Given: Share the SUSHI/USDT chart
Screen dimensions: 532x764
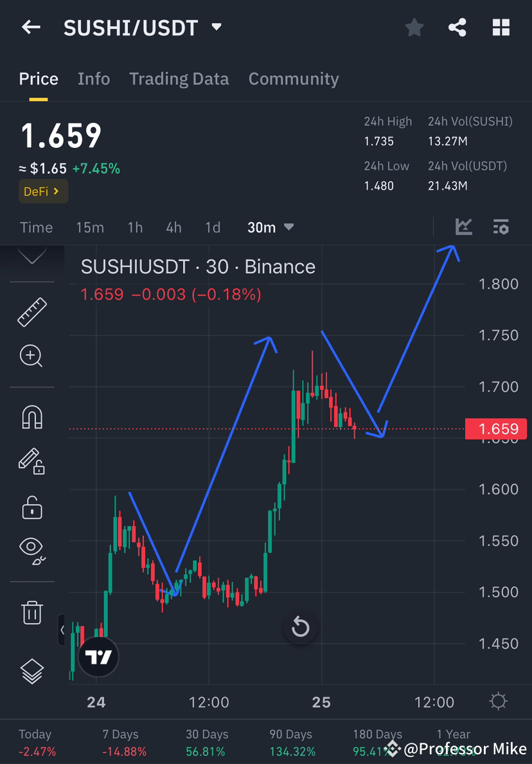Looking at the screenshot, I should pos(457,27).
